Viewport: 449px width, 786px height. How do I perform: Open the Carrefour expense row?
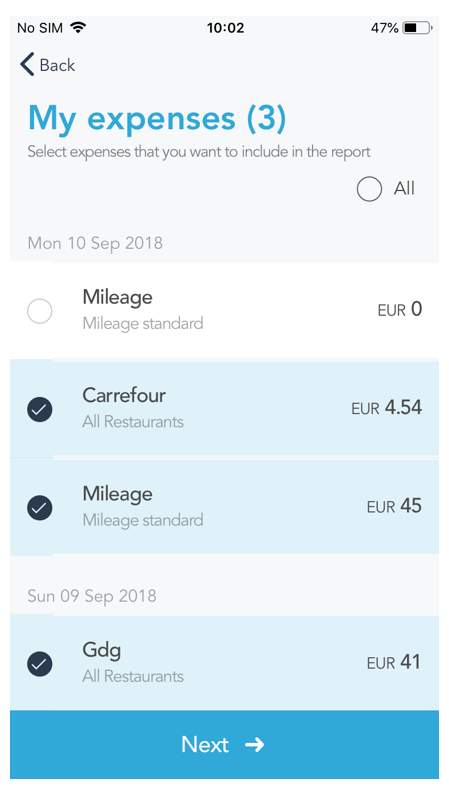click(x=224, y=409)
